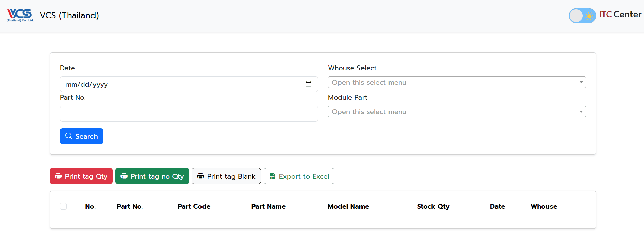
Task: Click the sun icon in theme switch
Action: tap(589, 16)
